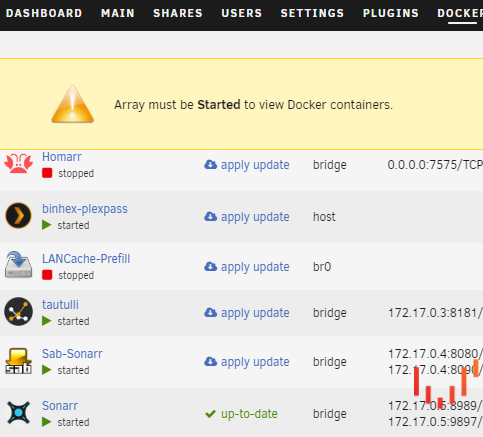
Task: Click the 'bridge' network value for tautulli
Action: (330, 313)
